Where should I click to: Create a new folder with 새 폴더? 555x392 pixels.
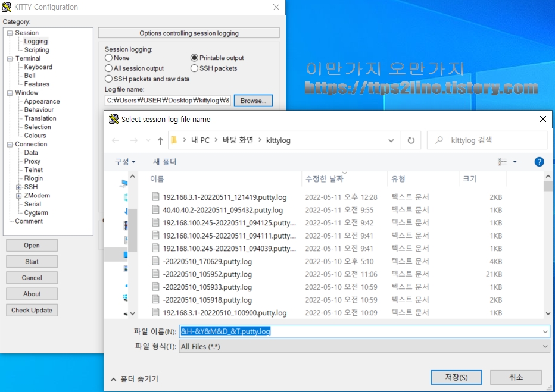[x=164, y=162]
